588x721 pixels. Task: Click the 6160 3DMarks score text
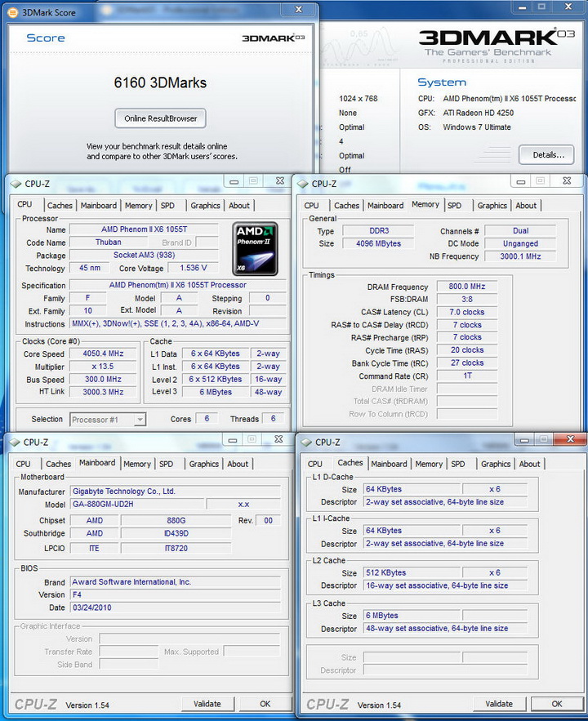pos(160,82)
